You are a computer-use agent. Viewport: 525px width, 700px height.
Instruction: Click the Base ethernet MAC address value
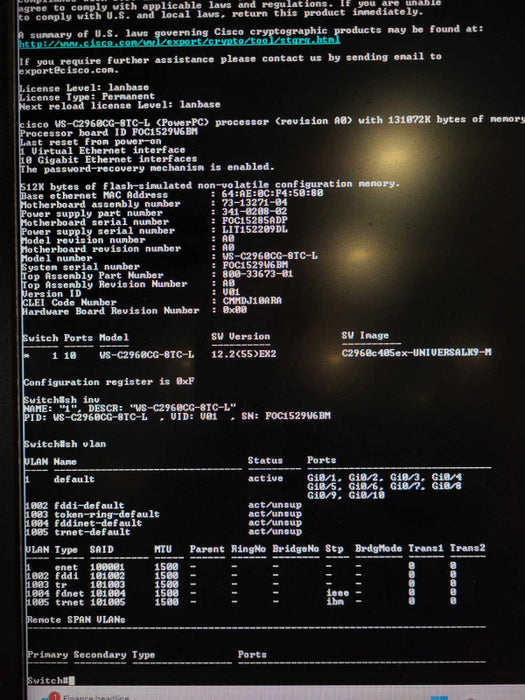(273, 193)
